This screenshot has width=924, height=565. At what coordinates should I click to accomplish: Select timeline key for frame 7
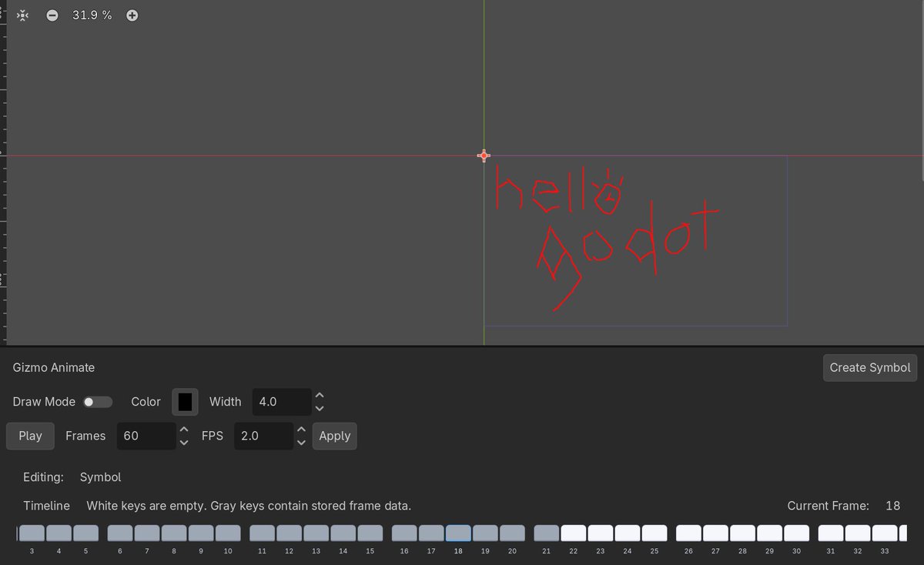click(x=147, y=533)
